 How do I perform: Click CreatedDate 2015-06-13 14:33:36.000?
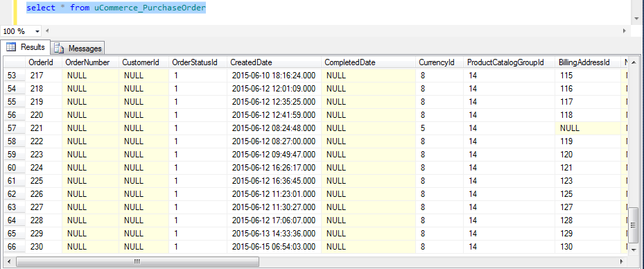pyautogui.click(x=274, y=234)
